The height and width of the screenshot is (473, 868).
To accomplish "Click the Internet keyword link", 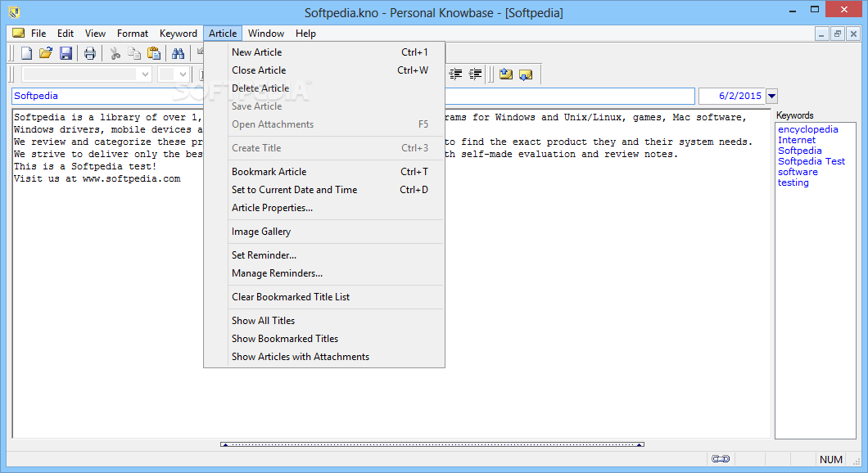I will (797, 140).
